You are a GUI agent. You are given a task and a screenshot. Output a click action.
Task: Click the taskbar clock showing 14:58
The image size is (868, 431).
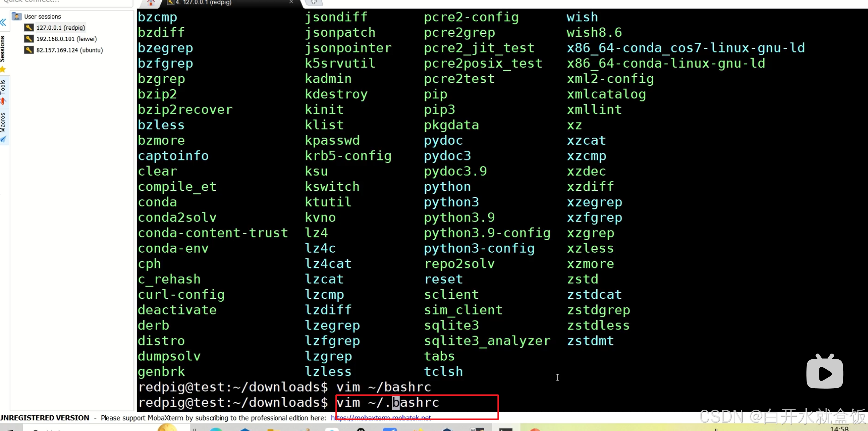point(839,428)
